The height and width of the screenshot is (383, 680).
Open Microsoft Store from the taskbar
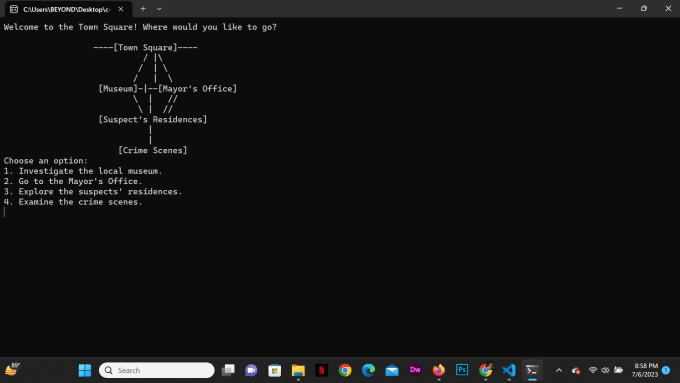click(275, 370)
